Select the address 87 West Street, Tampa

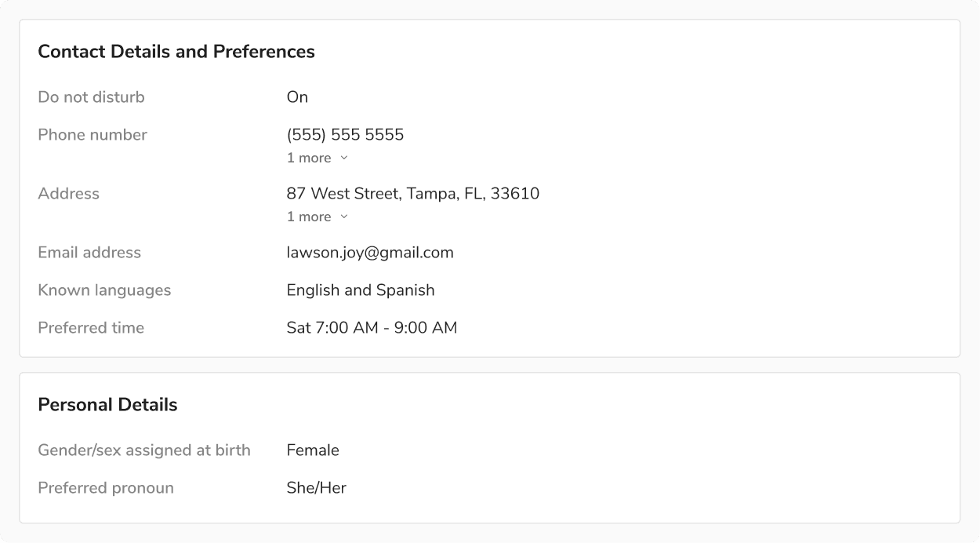(412, 194)
